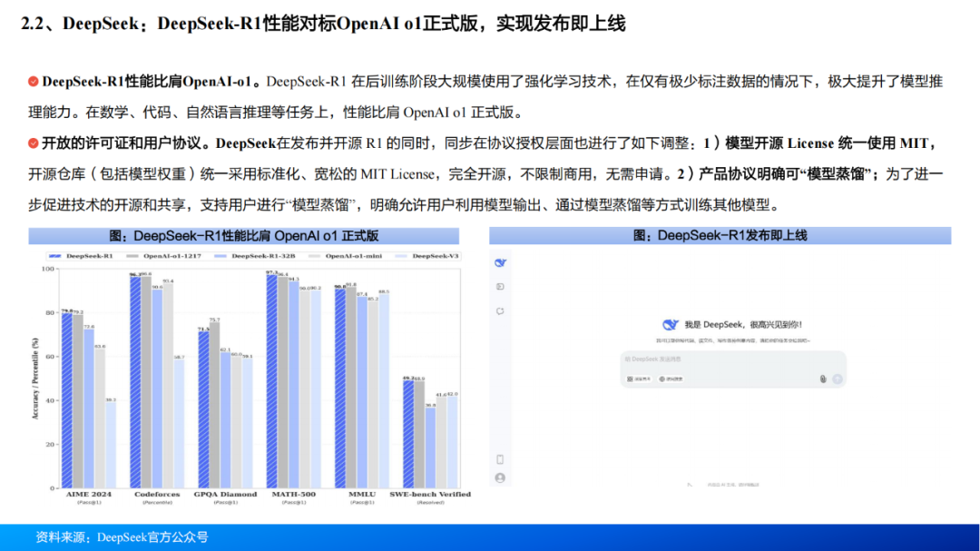Click the slide title starting with '2.2、DeepSeek'
Screen dimensions: 980x551
(x=323, y=24)
